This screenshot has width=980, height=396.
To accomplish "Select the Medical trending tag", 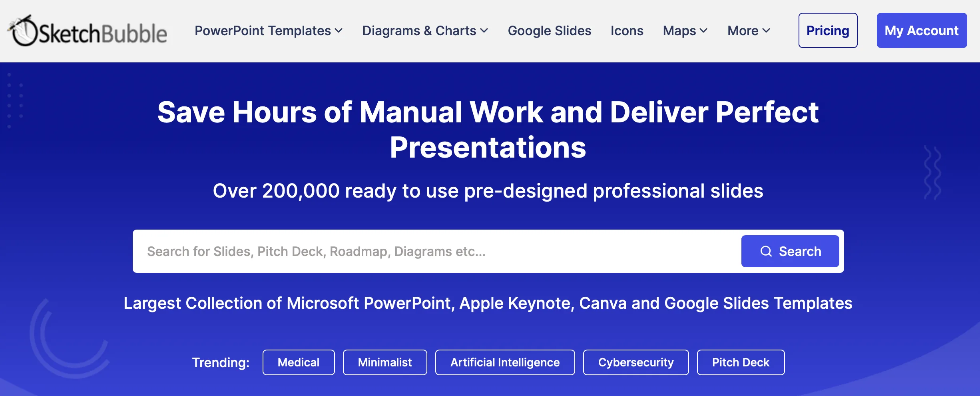I will point(299,362).
